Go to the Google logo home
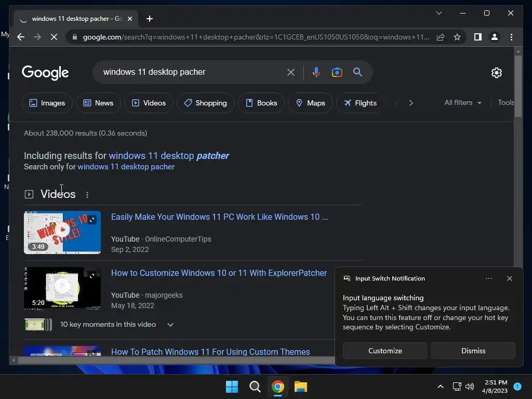 pyautogui.click(x=45, y=73)
